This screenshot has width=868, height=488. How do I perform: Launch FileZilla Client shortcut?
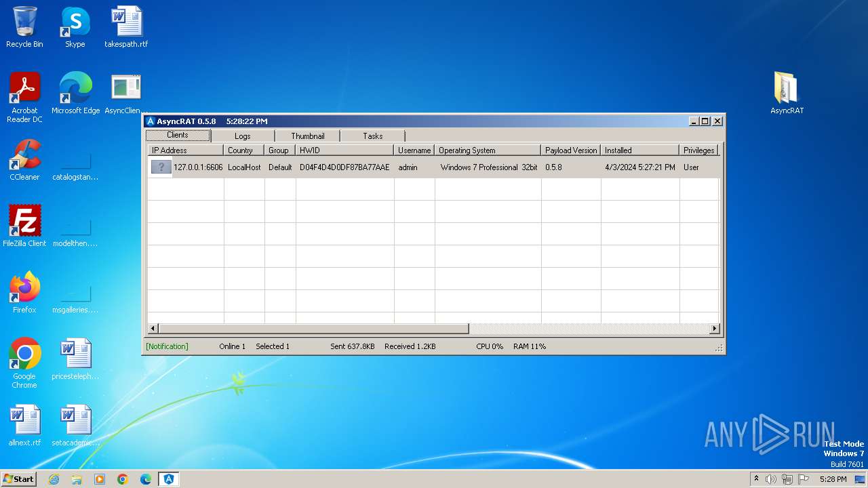pyautogui.click(x=24, y=226)
